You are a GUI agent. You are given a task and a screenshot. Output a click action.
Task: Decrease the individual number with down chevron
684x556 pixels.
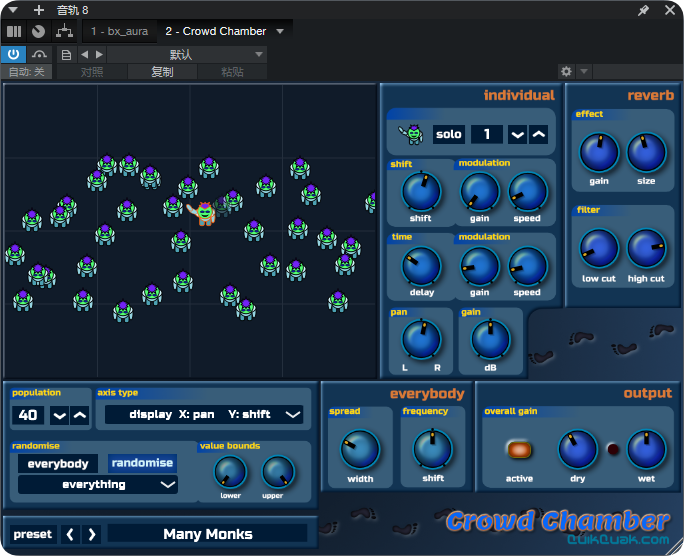point(517,134)
